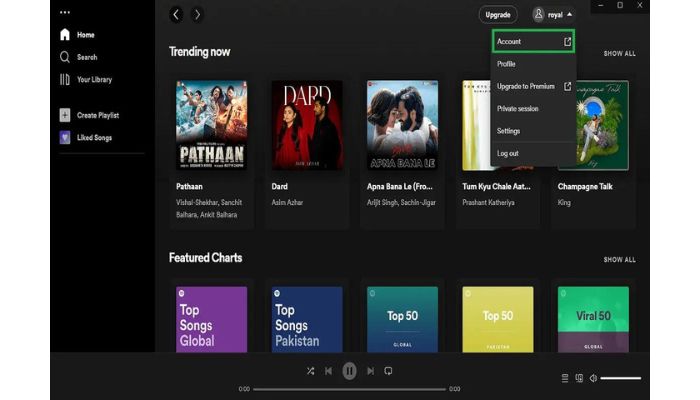
Task: Click artist name King under Champagne Talk
Action: click(x=564, y=203)
